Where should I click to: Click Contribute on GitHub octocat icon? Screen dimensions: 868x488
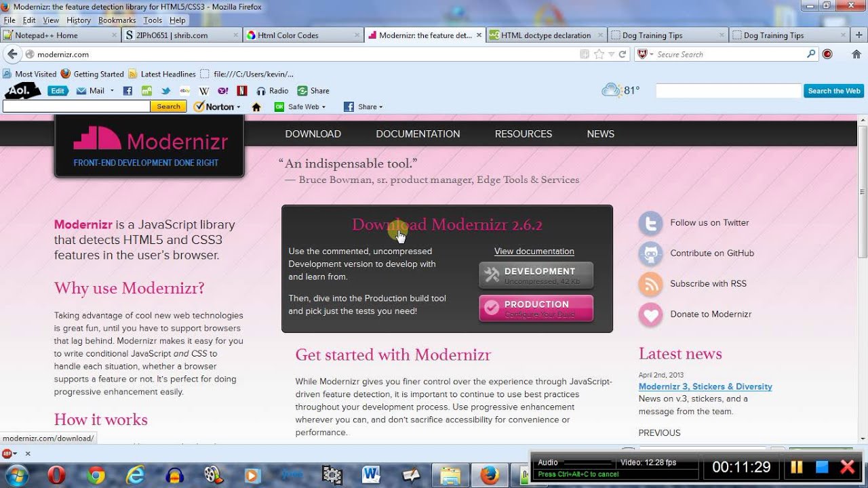click(650, 253)
